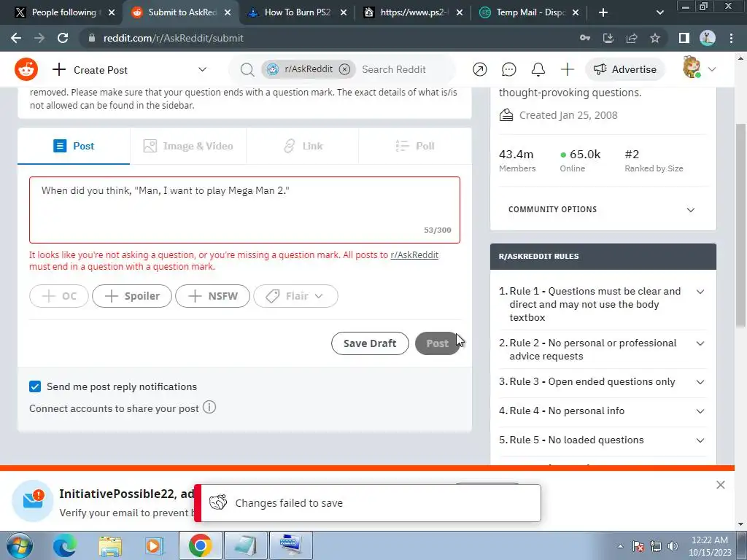Open Microsoft Edge from taskbar
This screenshot has height=560, width=747.
[x=64, y=545]
